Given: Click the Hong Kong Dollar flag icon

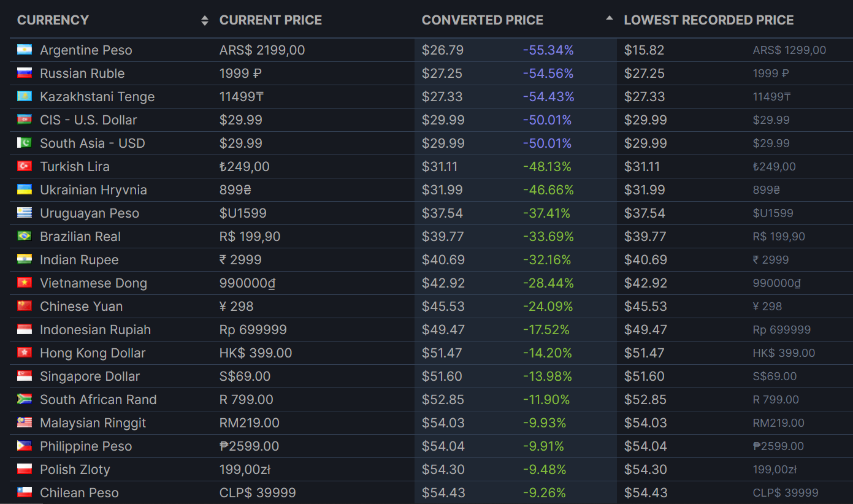Looking at the screenshot, I should click(x=25, y=353).
